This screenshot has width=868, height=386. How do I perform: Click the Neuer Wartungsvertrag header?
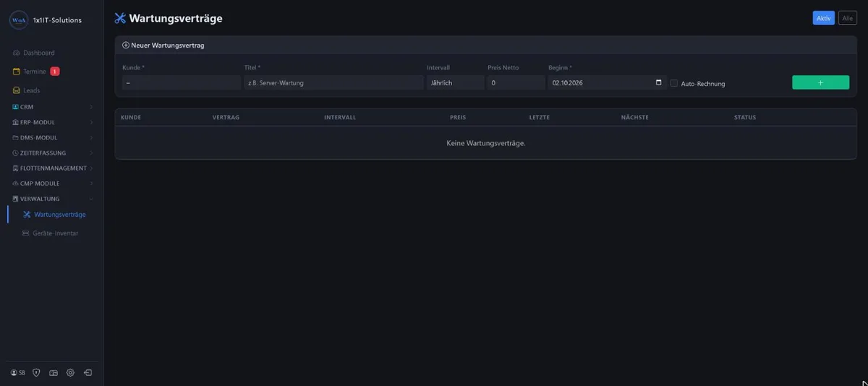pos(163,45)
